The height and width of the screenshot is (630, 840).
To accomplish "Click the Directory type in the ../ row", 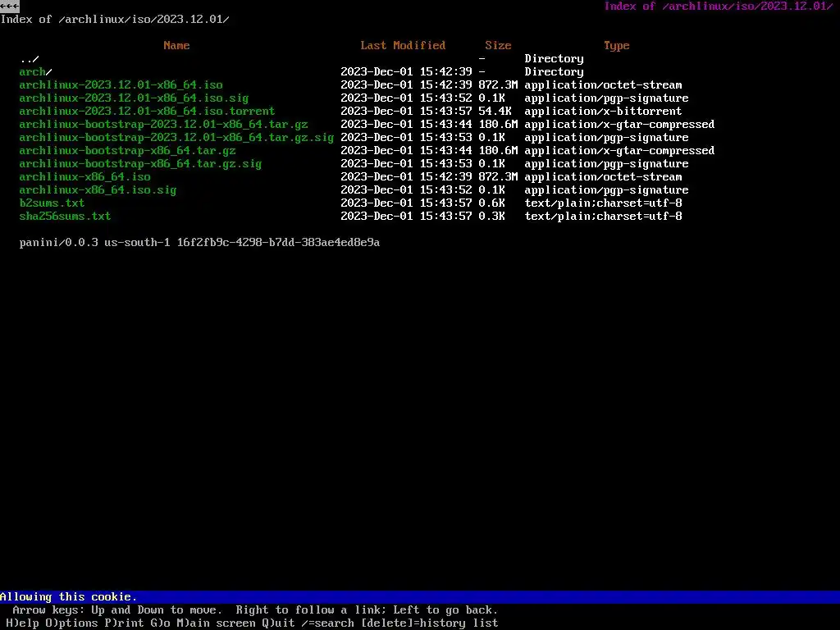I will [x=554, y=59].
